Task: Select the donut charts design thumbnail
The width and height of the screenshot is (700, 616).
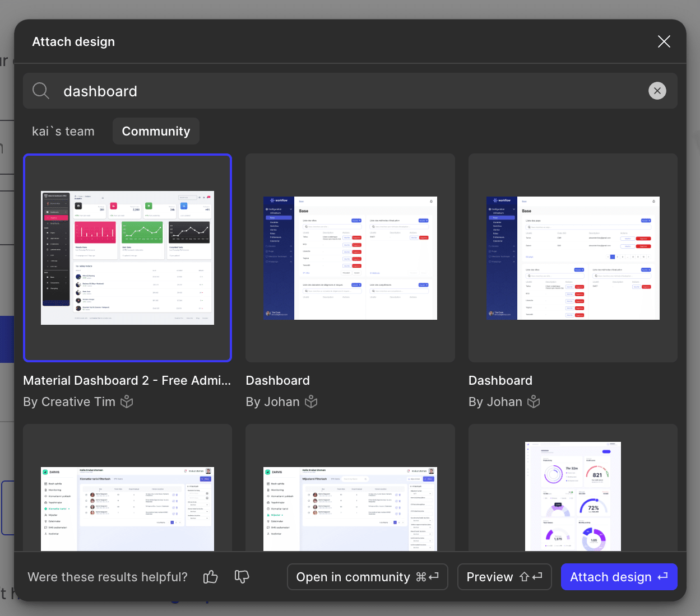Action: pyautogui.click(x=573, y=496)
